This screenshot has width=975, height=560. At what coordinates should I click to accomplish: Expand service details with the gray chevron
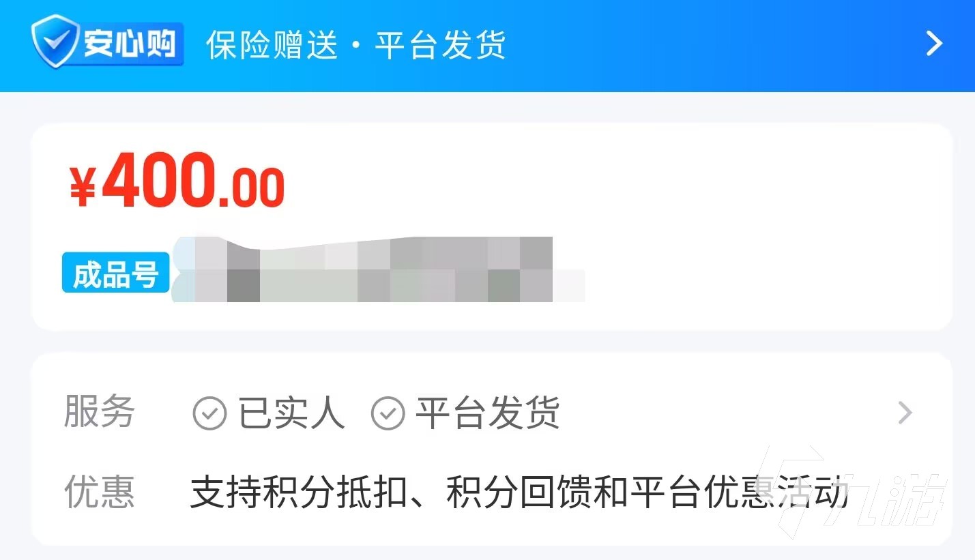(905, 413)
